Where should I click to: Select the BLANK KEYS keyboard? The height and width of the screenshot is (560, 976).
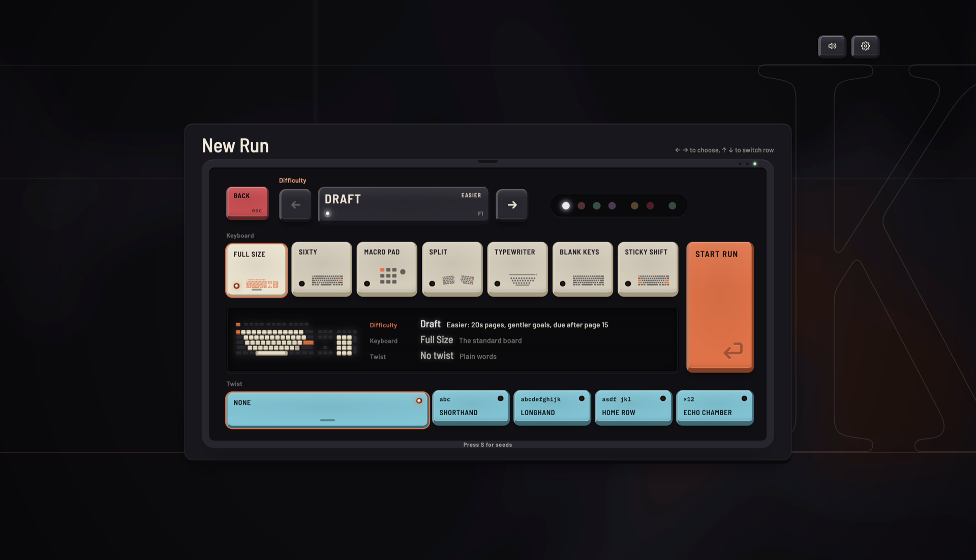click(x=583, y=269)
